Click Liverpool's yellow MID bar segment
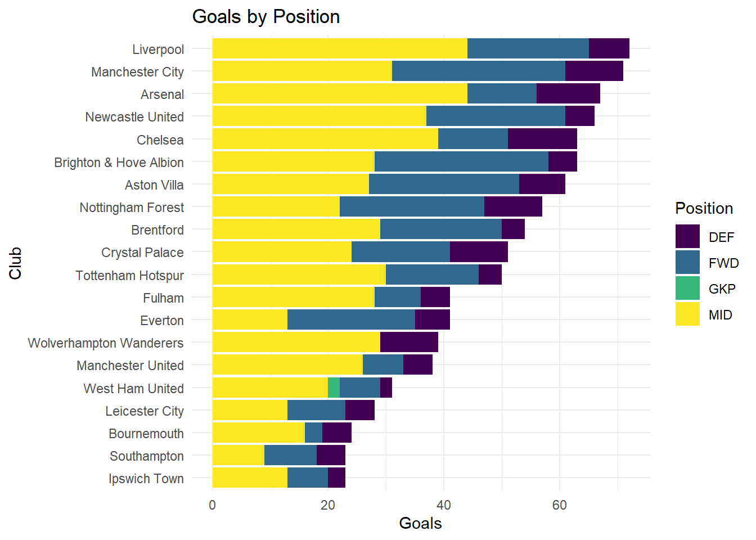 click(x=340, y=49)
